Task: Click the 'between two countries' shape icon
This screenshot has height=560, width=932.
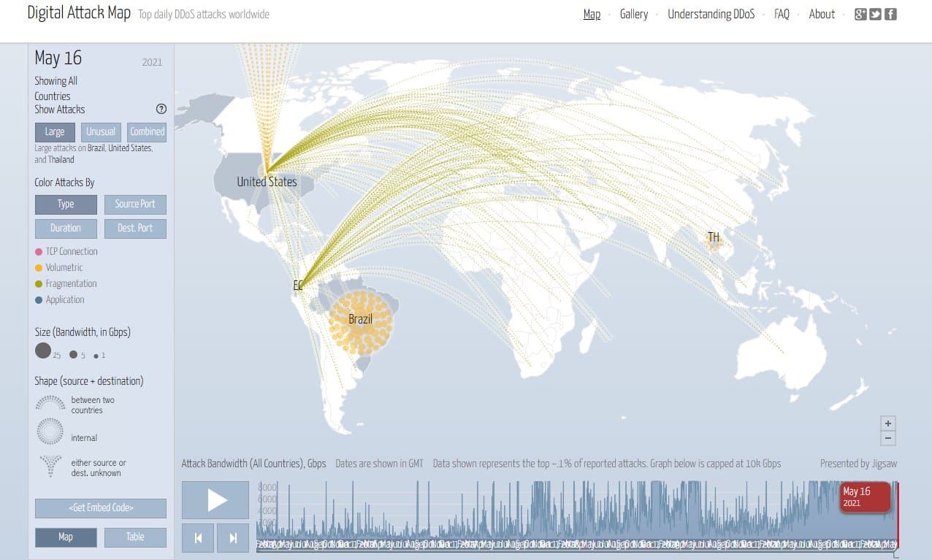Action: (50, 404)
